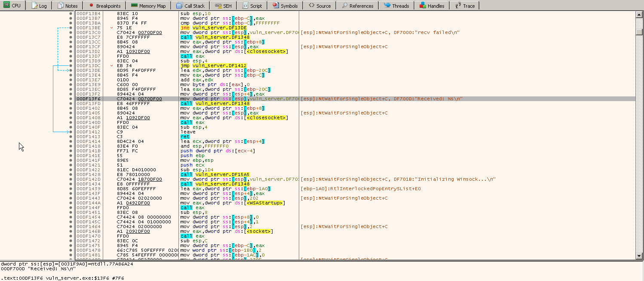
Task: Toggle breakpoint bullet at address 00DF13FD
Action: (x=71, y=103)
